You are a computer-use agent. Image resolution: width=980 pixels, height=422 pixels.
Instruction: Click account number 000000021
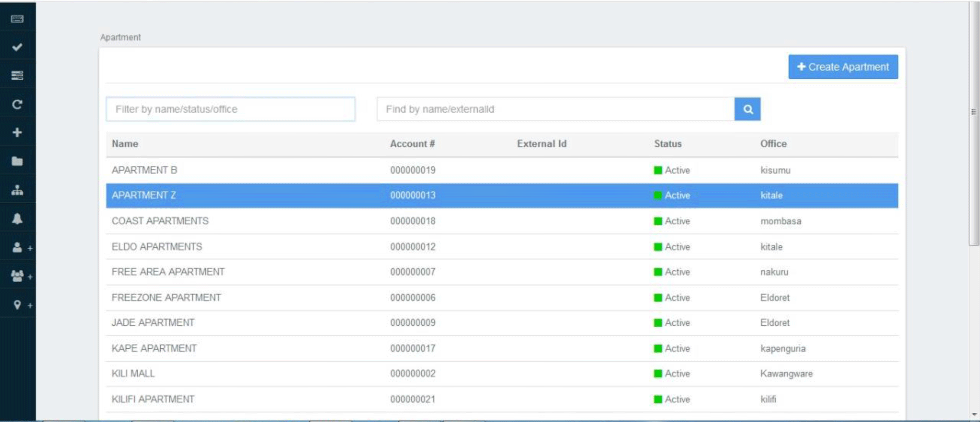(412, 399)
